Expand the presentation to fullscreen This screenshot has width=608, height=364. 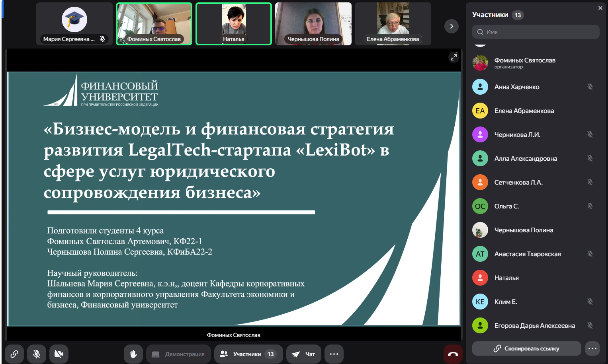tap(454, 57)
